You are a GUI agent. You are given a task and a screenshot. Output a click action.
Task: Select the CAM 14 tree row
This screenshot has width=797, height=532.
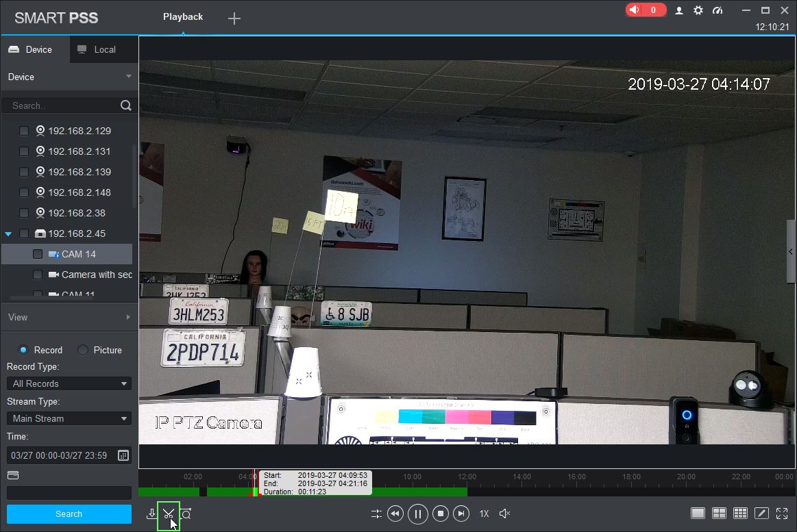67,254
